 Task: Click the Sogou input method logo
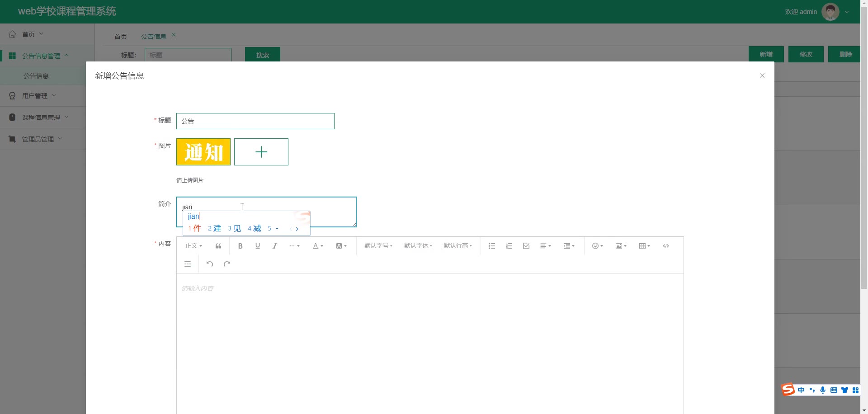click(x=788, y=390)
